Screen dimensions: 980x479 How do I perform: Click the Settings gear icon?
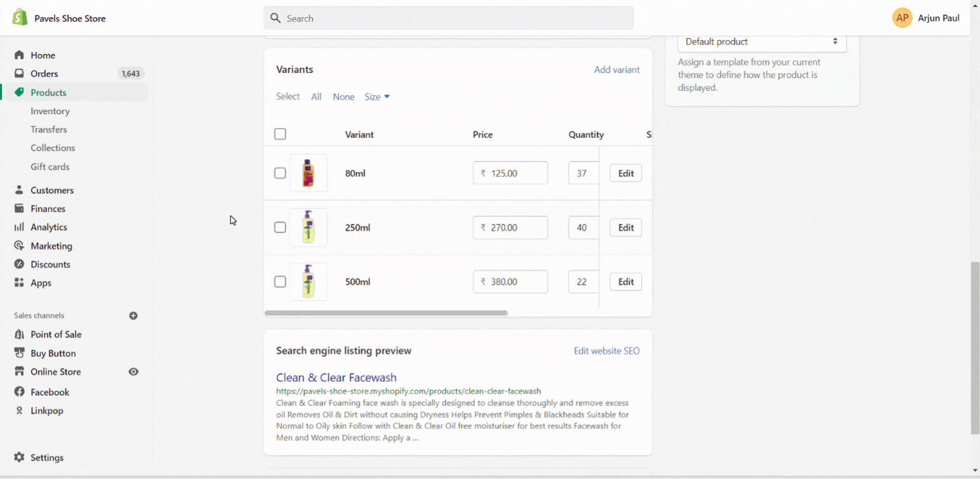pos(19,457)
